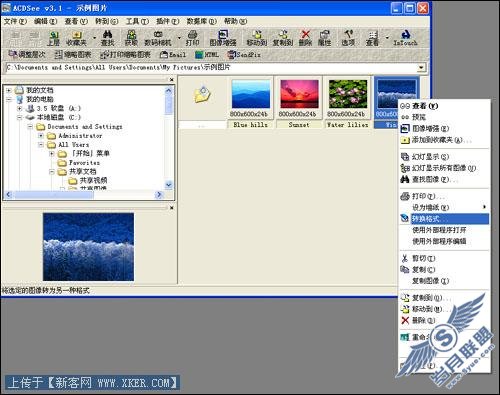Screen dimensions: 500x395
Task: Collapse the Documents and Settings node
Action: coord(30,127)
